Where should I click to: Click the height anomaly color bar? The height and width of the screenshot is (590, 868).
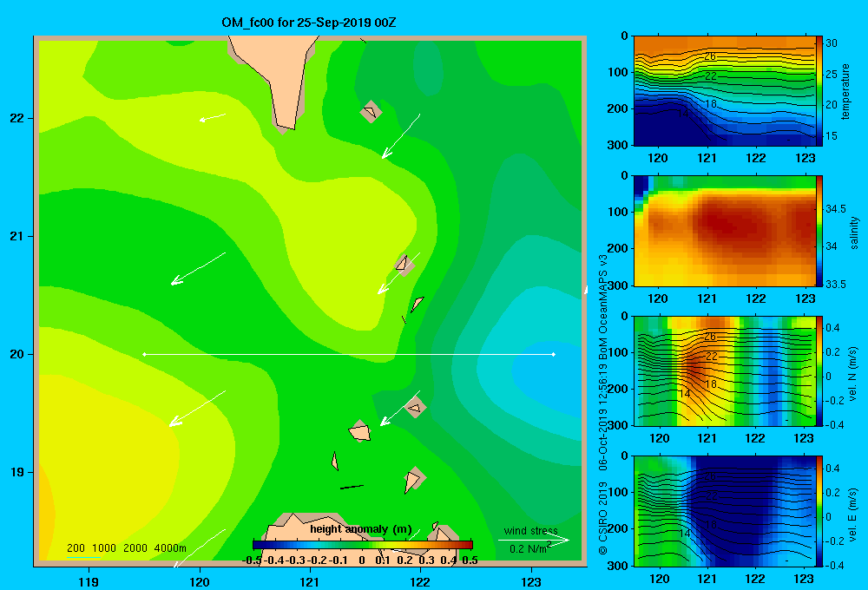(362, 545)
